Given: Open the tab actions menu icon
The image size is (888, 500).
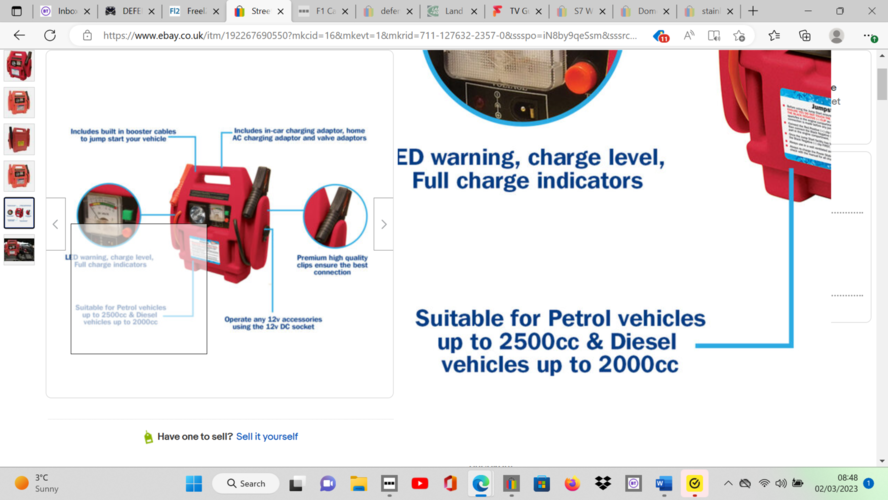Looking at the screenshot, I should tap(16, 11).
